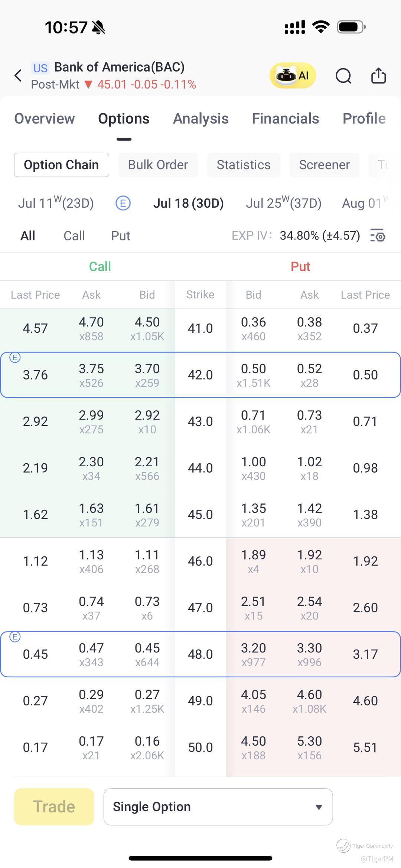Open option chain display settings icon

[x=378, y=236]
